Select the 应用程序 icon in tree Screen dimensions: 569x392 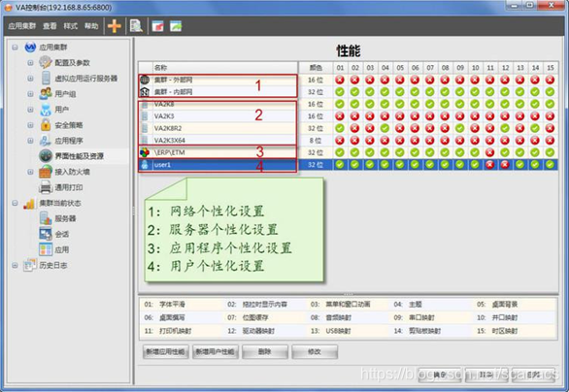(x=46, y=141)
